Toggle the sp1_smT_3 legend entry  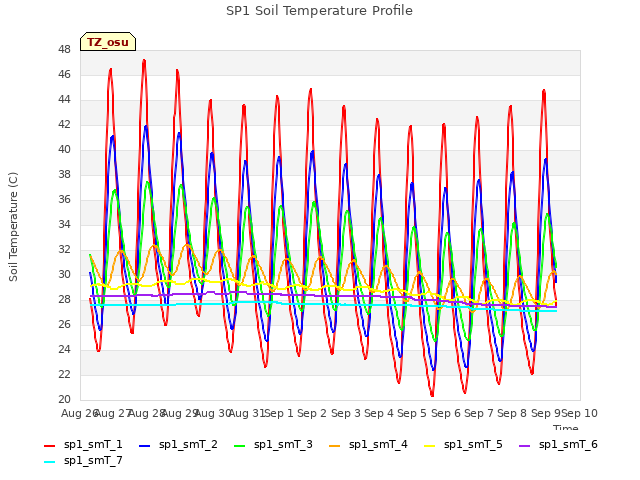[x=273, y=444]
